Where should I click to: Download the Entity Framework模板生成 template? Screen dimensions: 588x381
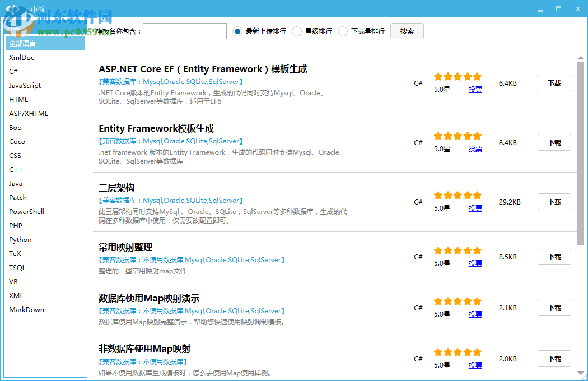[554, 142]
